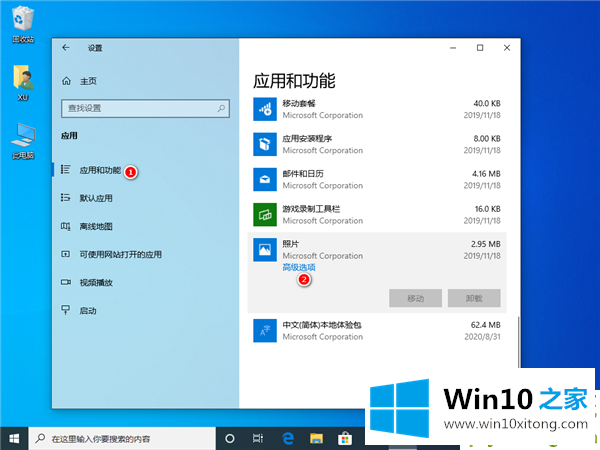Image resolution: width=600 pixels, height=450 pixels.
Task: Open Task View on taskbar
Action: (x=258, y=439)
